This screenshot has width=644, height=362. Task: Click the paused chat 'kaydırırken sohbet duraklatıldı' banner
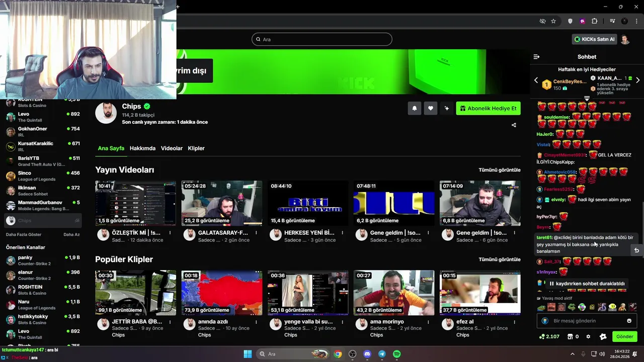pos(587,284)
